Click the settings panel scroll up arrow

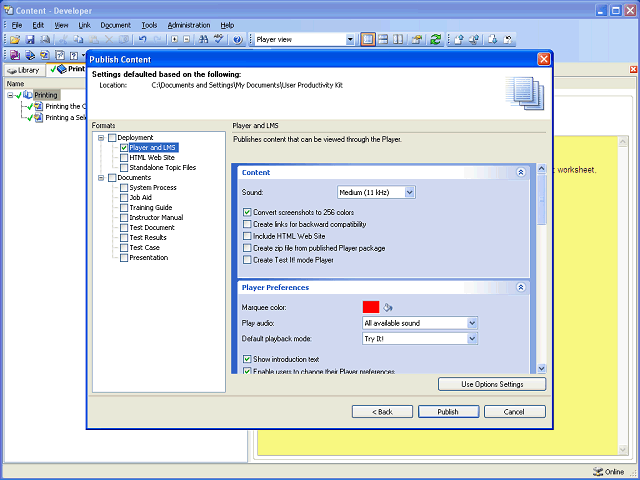541,168
